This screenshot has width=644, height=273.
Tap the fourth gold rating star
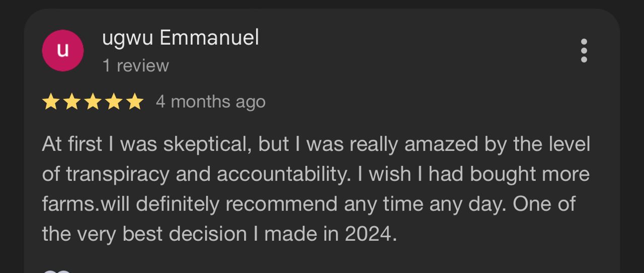coord(114,102)
